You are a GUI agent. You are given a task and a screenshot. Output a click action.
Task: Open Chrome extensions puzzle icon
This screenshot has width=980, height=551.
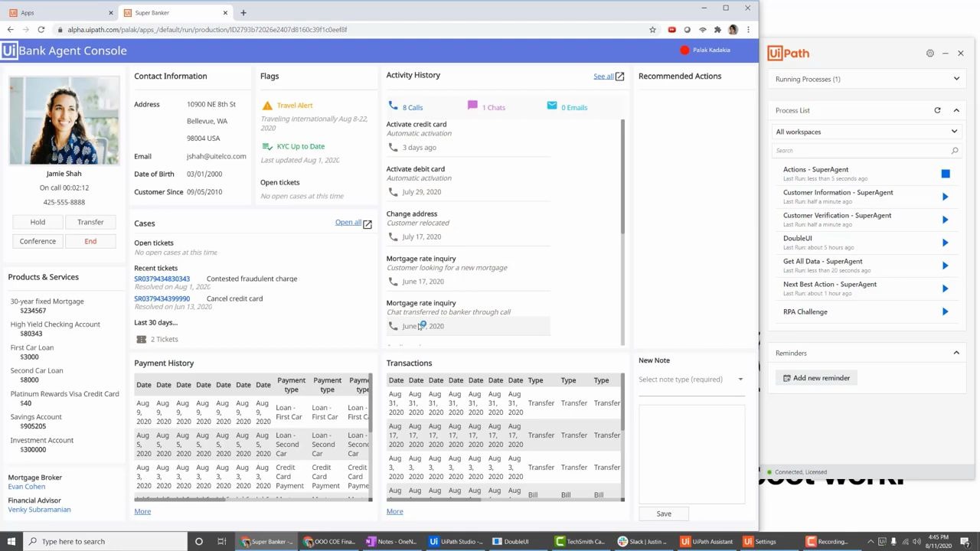717,30
